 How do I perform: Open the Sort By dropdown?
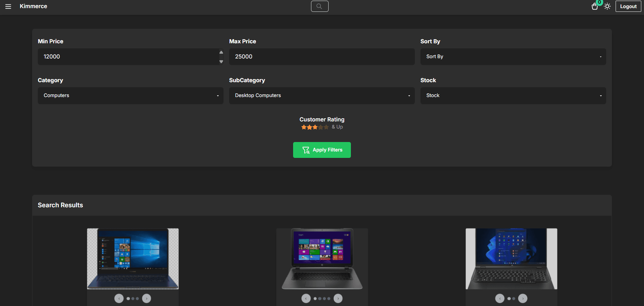tap(513, 56)
